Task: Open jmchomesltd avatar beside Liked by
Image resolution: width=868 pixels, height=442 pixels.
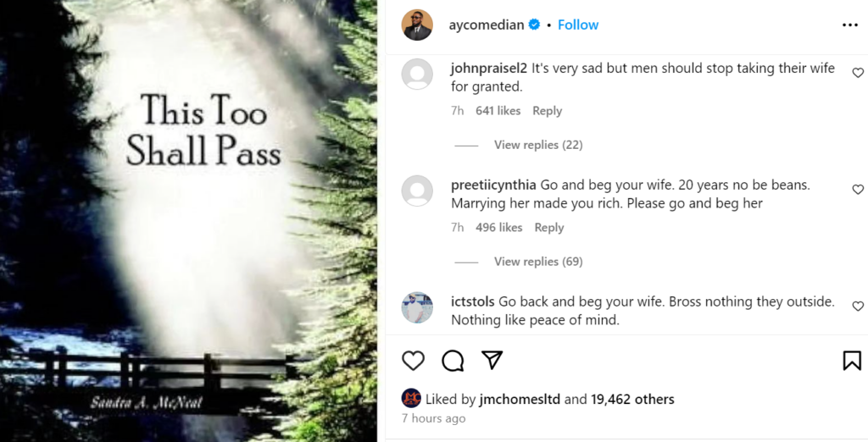Action: [x=412, y=399]
